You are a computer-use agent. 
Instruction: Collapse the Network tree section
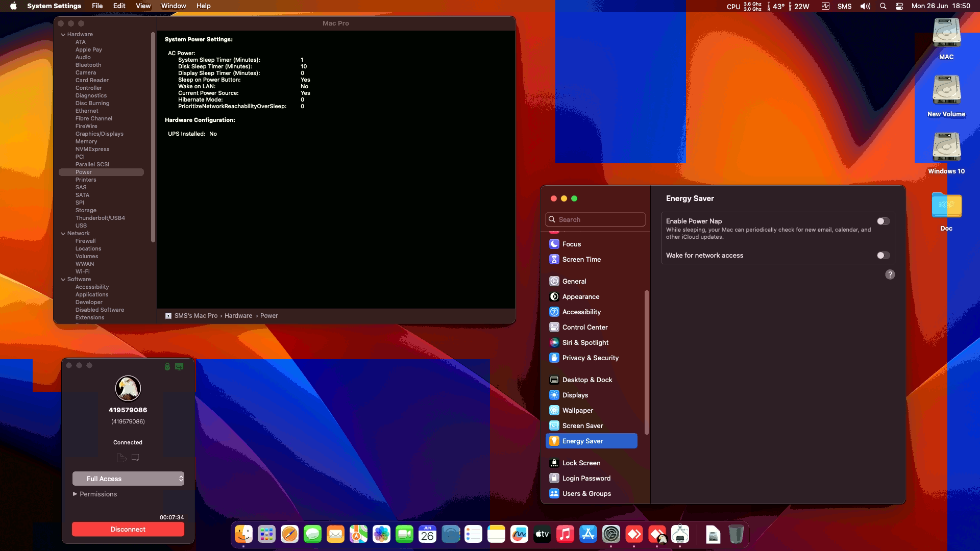click(63, 234)
